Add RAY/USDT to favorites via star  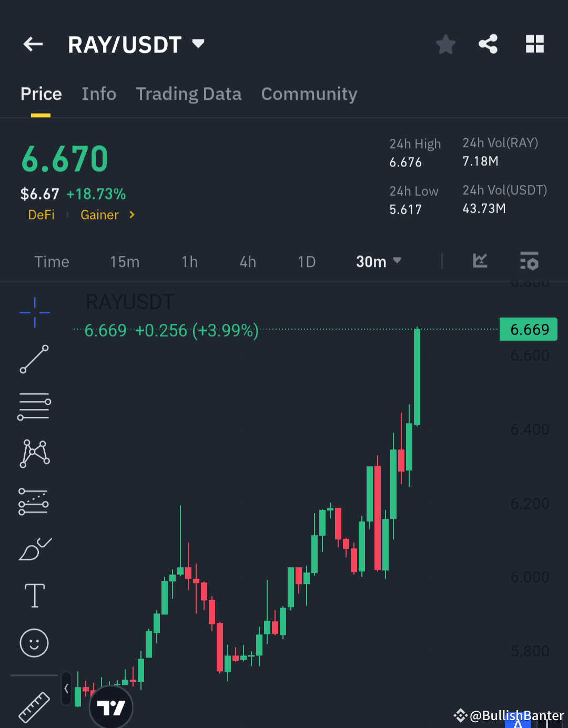click(445, 44)
